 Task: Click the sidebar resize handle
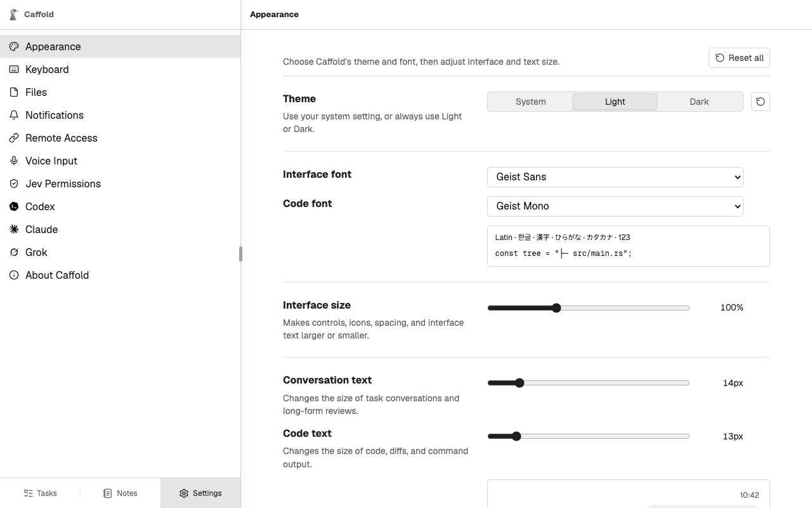click(x=240, y=254)
